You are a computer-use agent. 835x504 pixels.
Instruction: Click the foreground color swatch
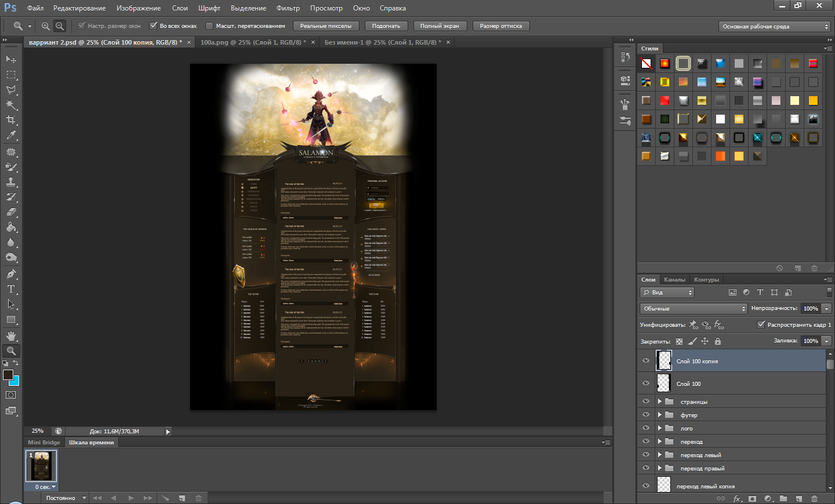tap(8, 375)
